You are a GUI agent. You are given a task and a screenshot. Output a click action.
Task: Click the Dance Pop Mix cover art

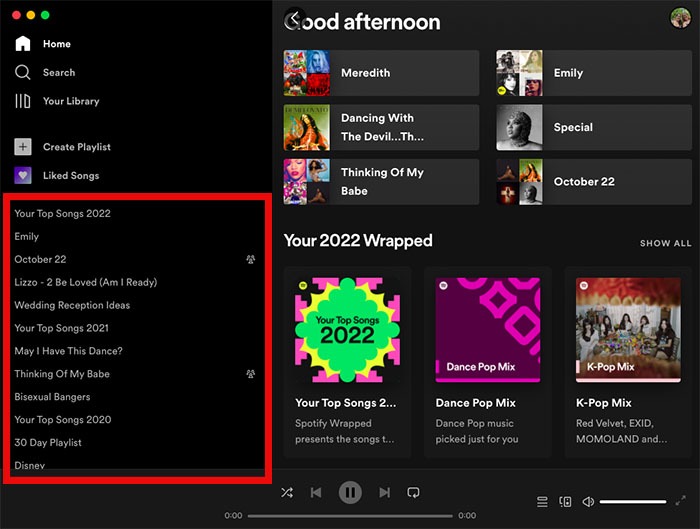[x=488, y=330]
